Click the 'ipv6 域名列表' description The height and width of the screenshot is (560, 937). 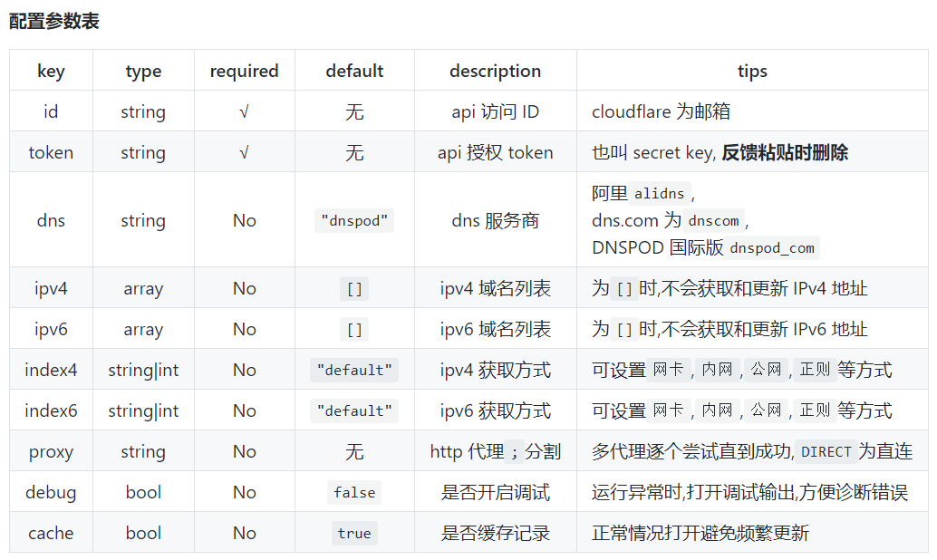point(496,329)
